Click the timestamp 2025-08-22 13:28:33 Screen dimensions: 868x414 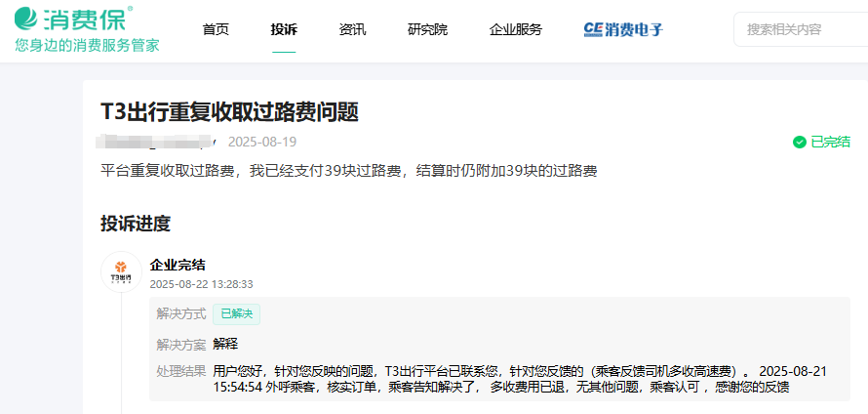202,284
